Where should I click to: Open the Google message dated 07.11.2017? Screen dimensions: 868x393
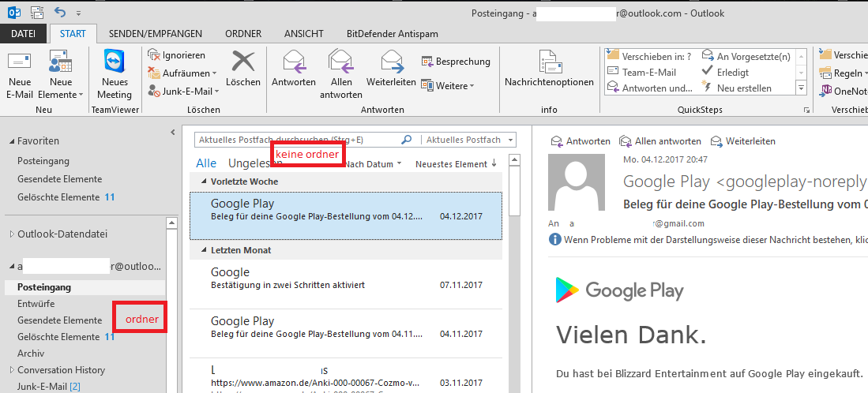pos(346,285)
